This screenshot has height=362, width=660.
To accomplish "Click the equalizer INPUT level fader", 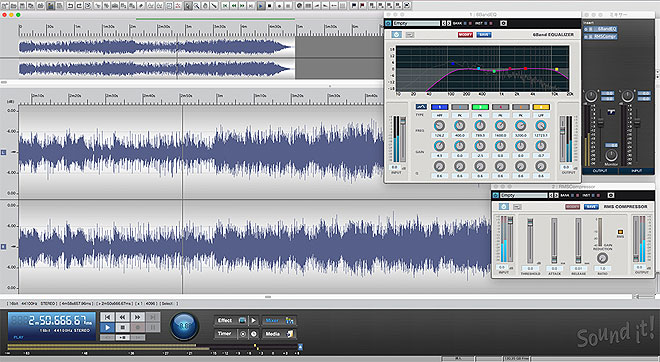I will pos(403,140).
